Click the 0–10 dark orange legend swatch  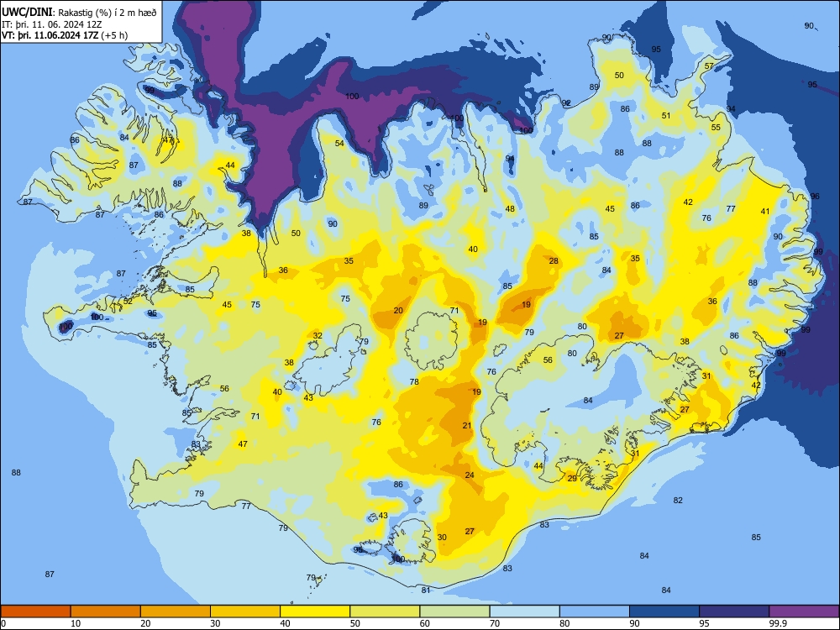[x=35, y=612]
